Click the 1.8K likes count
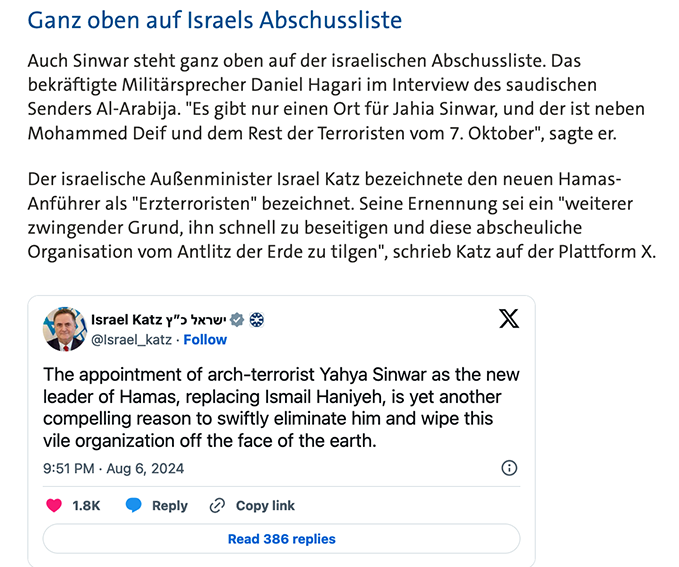This screenshot has height=567, width=679. (x=86, y=506)
